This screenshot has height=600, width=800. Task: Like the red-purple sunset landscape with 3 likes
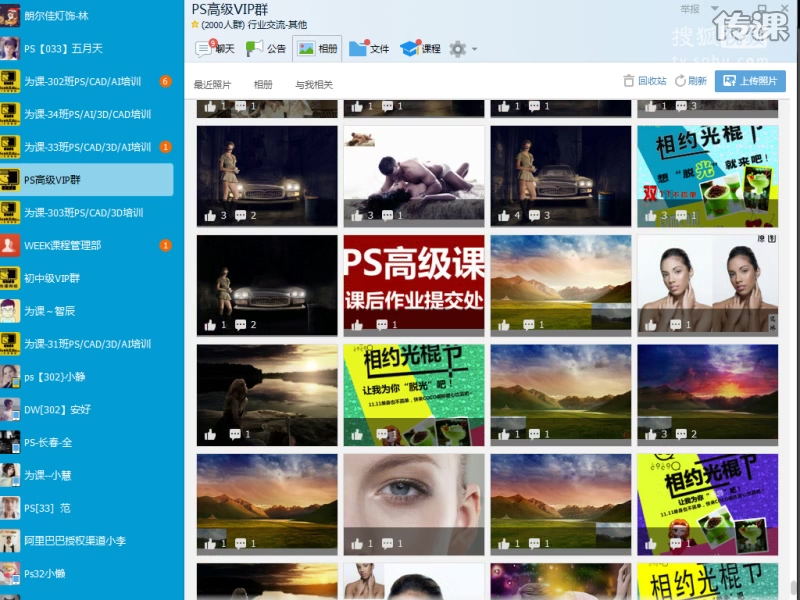(651, 435)
